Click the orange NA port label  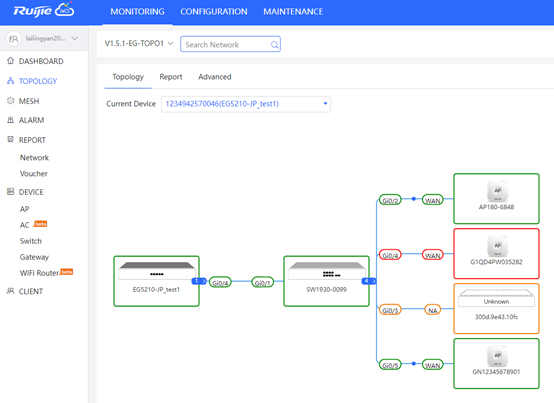pyautogui.click(x=432, y=310)
